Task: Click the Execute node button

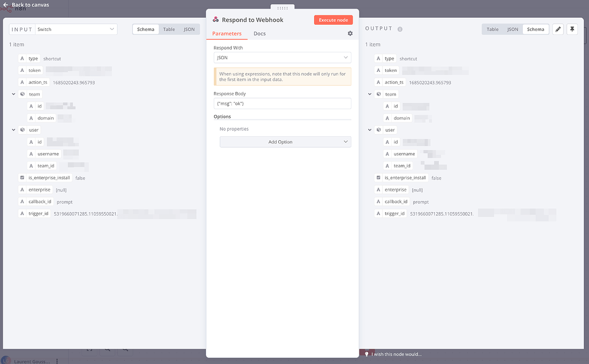Action: pyautogui.click(x=333, y=19)
